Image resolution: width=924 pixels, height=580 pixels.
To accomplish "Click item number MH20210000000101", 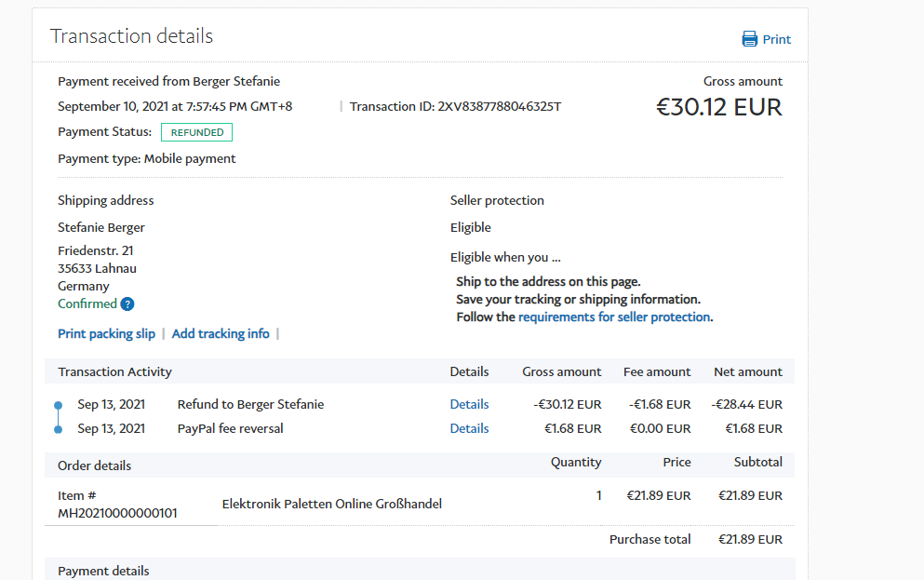I will (117, 513).
